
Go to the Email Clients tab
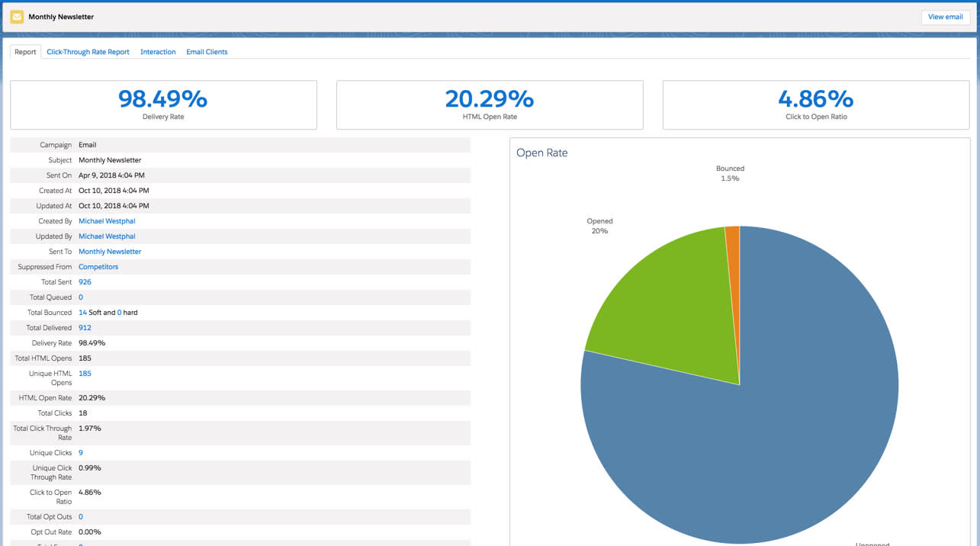pyautogui.click(x=207, y=52)
